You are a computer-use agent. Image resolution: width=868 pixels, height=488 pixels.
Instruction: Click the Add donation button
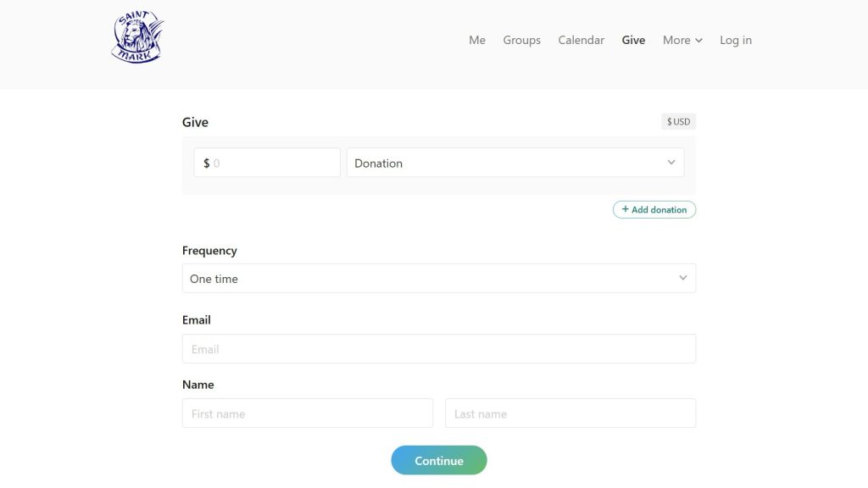click(654, 210)
